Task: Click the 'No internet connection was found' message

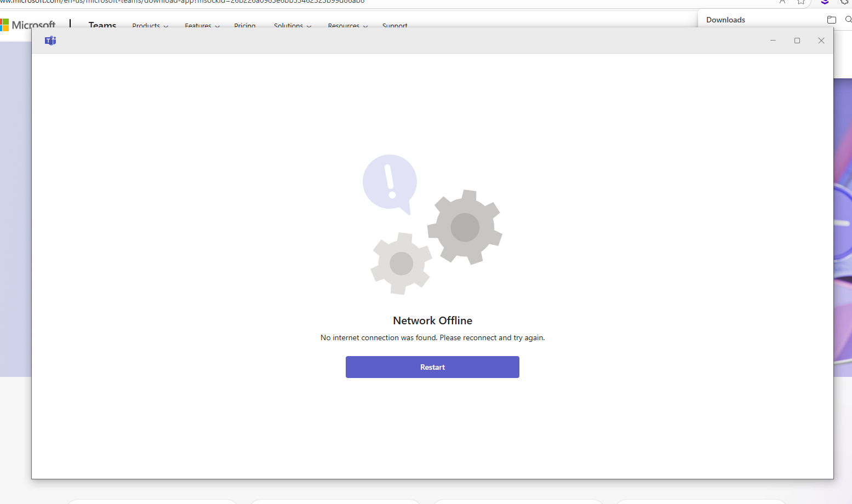Action: [x=432, y=337]
